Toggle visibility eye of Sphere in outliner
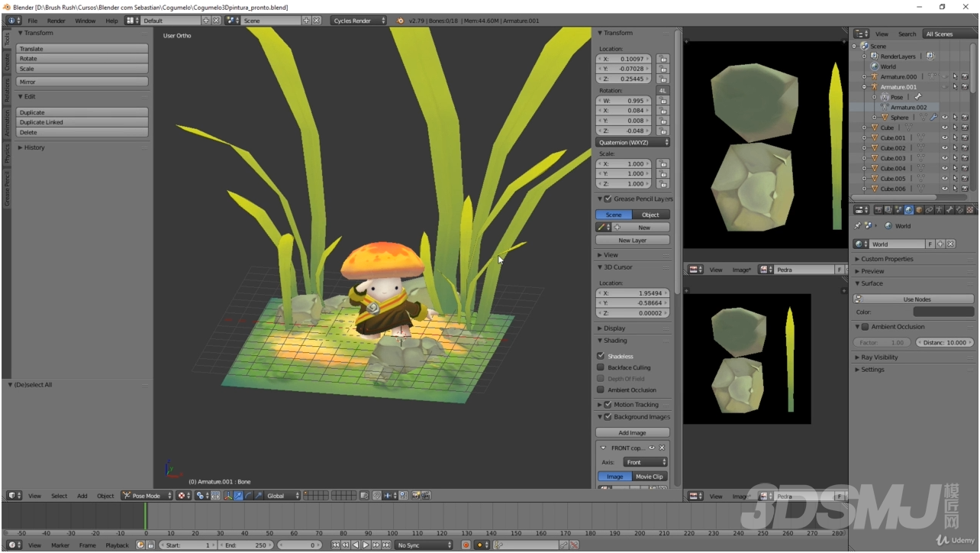The image size is (980, 553). (944, 117)
